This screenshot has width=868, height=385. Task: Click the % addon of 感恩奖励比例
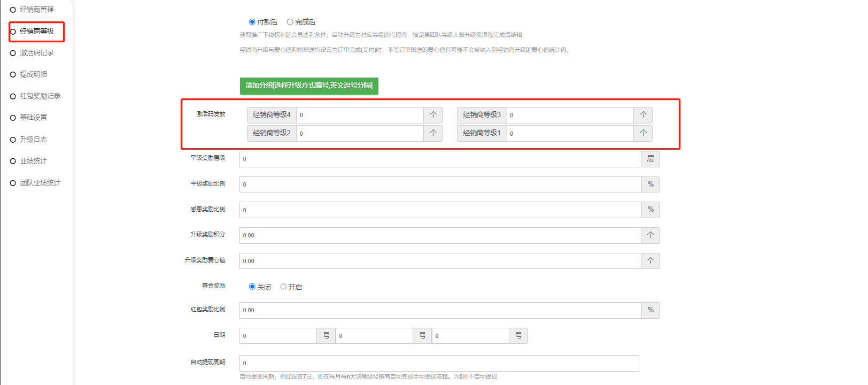650,210
